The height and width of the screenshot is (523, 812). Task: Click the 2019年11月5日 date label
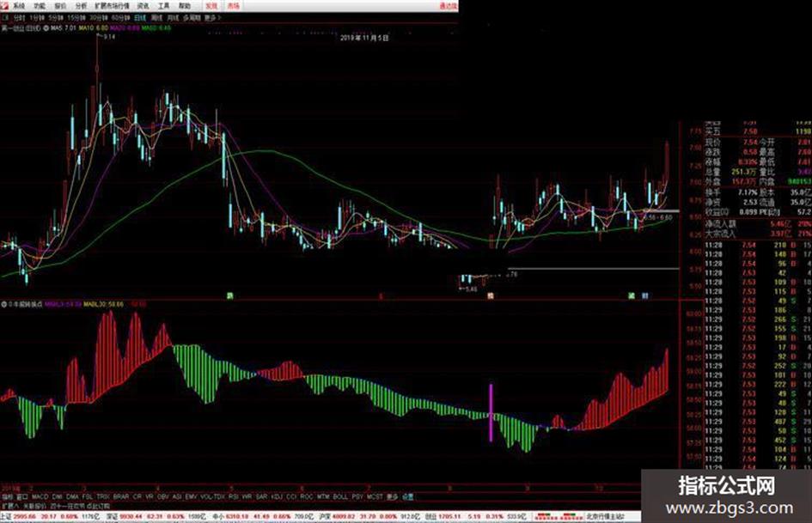(x=364, y=38)
